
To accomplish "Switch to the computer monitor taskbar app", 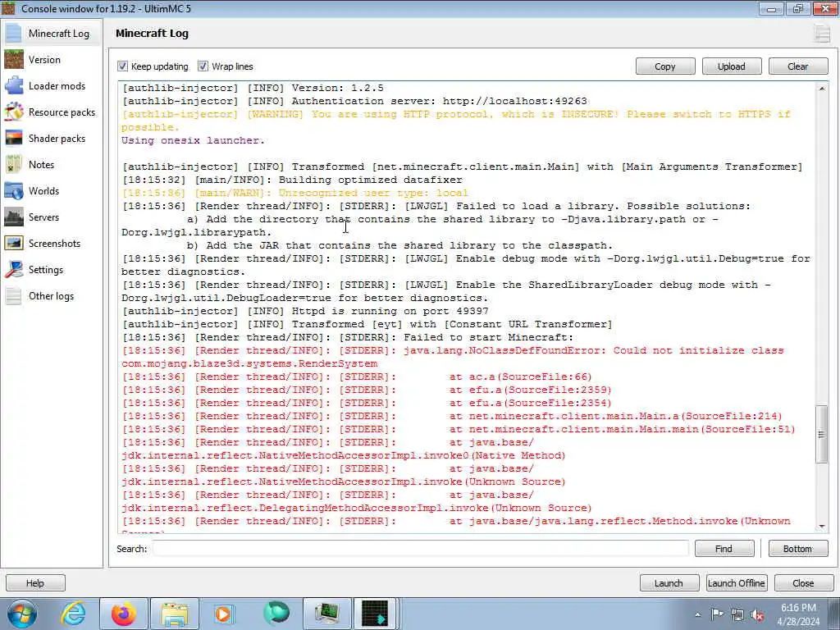I will click(326, 614).
